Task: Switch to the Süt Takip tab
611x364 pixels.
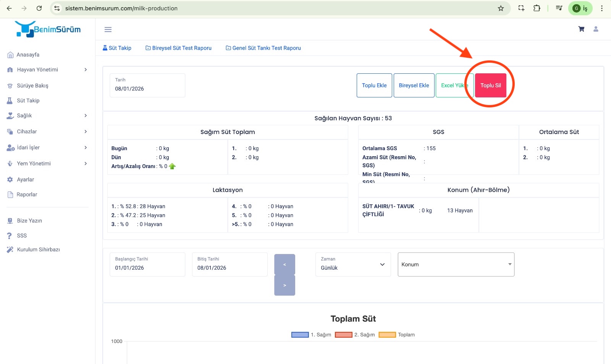Action: pos(117,48)
